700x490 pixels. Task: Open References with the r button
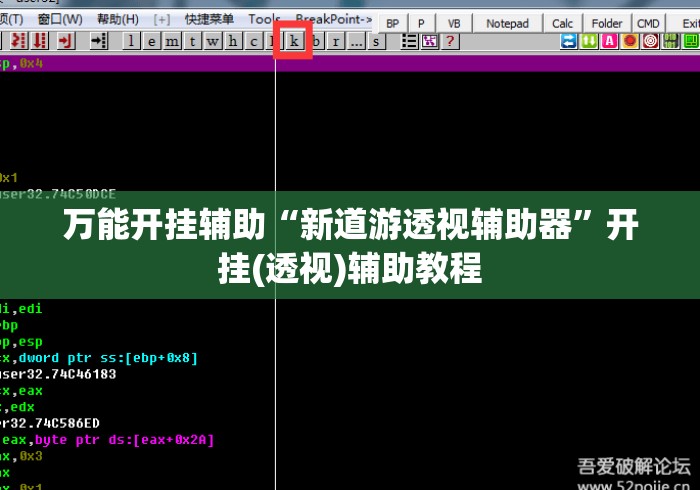[336, 42]
